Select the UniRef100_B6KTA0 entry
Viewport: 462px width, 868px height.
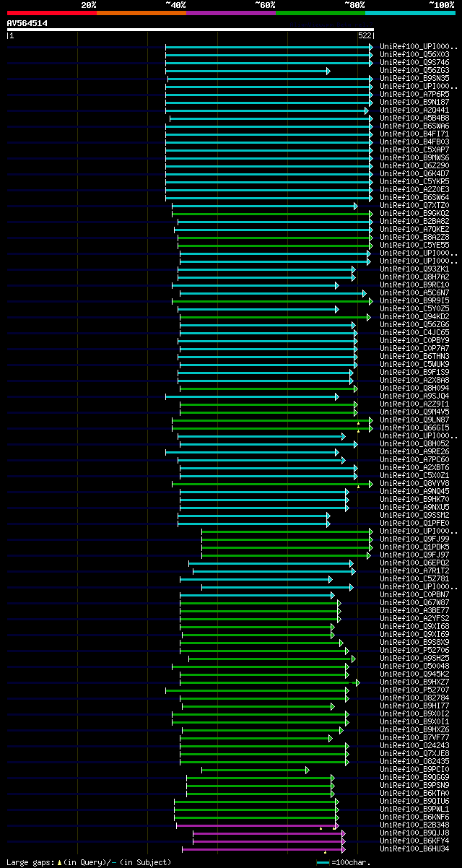(x=414, y=793)
